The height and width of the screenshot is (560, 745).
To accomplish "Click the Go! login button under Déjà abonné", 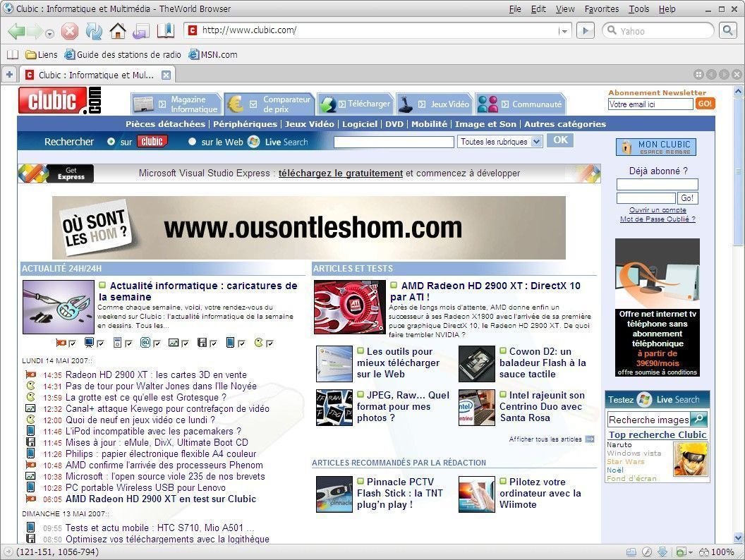I will click(x=687, y=198).
